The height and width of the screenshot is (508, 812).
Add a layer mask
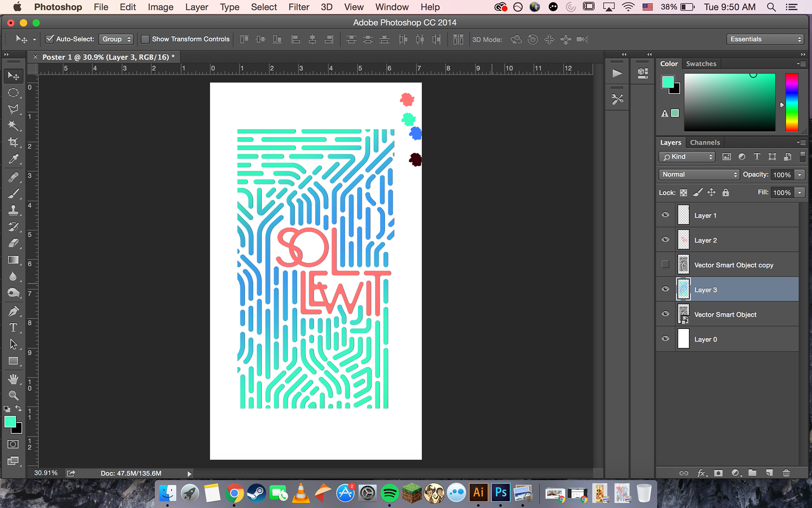pos(719,473)
